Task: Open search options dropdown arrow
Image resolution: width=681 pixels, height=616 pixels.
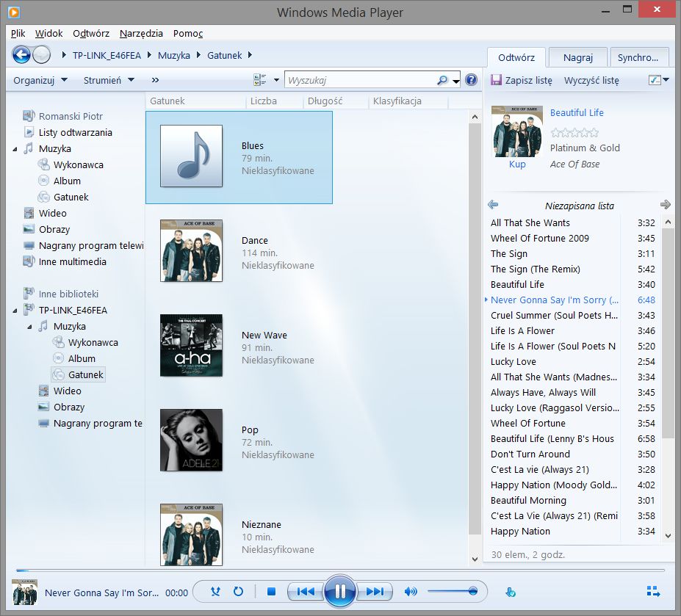Action: (x=455, y=81)
